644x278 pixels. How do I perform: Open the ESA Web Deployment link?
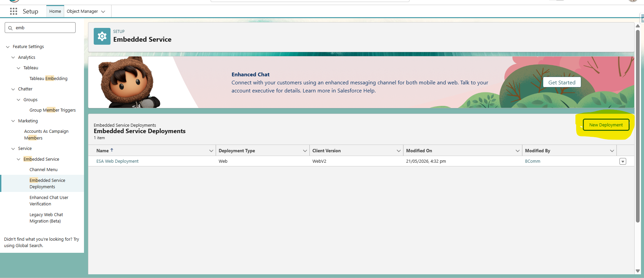pos(117,161)
